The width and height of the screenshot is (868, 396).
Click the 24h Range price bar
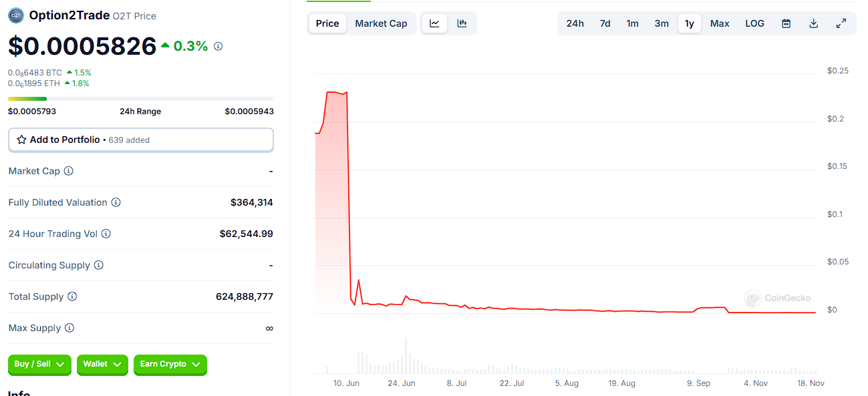140,99
